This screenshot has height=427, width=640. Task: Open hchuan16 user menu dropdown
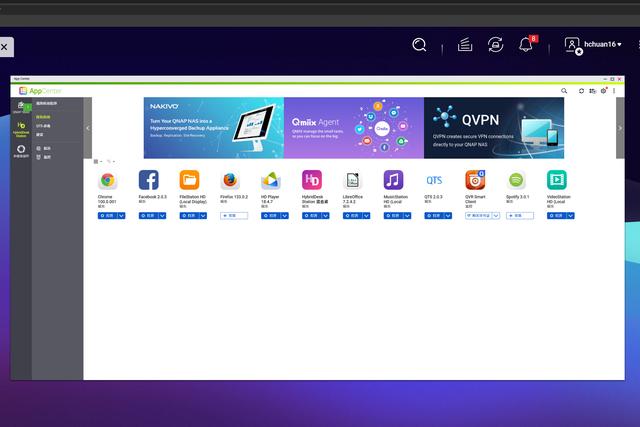click(603, 44)
